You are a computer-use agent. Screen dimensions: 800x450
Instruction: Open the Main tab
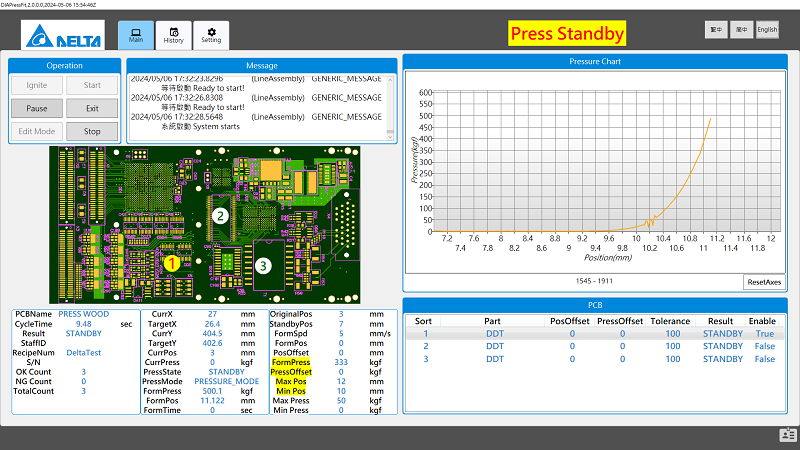[136, 35]
